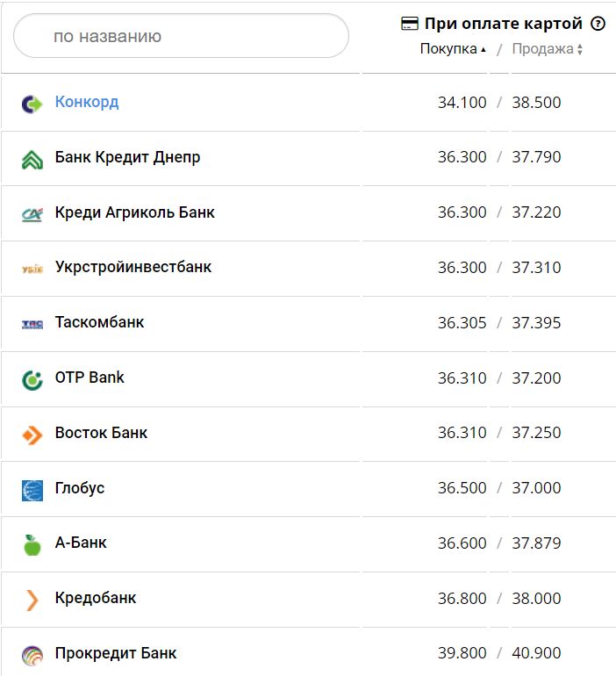Click the Креди Агриколь Банк logo icon
The width and height of the screenshot is (616, 676).
point(32,214)
